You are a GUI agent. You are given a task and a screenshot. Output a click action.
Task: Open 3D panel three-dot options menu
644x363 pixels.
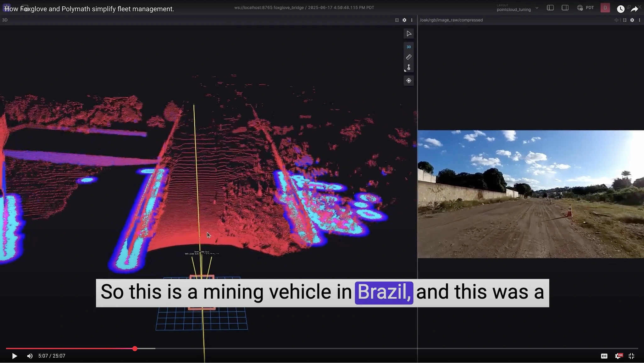click(x=412, y=20)
